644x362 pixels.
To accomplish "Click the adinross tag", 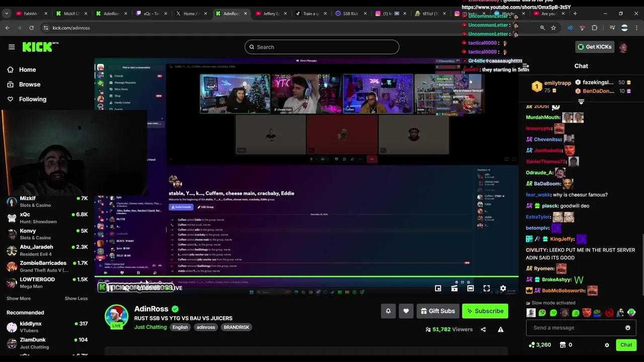I will click(206, 327).
